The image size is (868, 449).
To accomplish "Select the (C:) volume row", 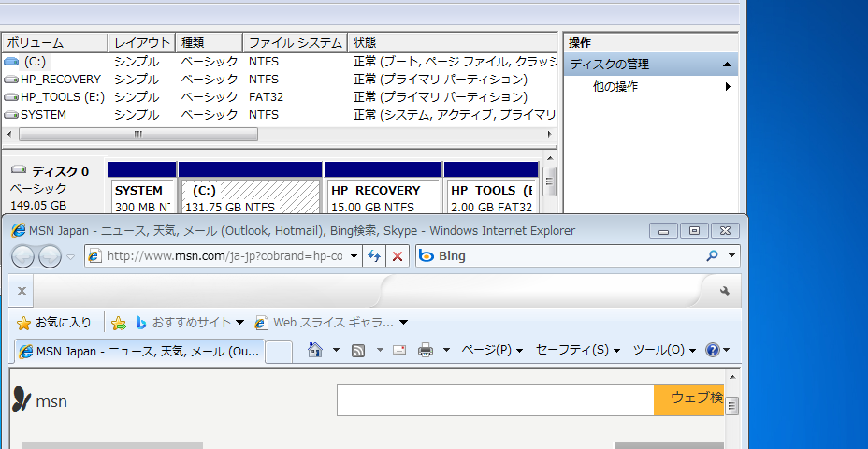I will 280,62.
